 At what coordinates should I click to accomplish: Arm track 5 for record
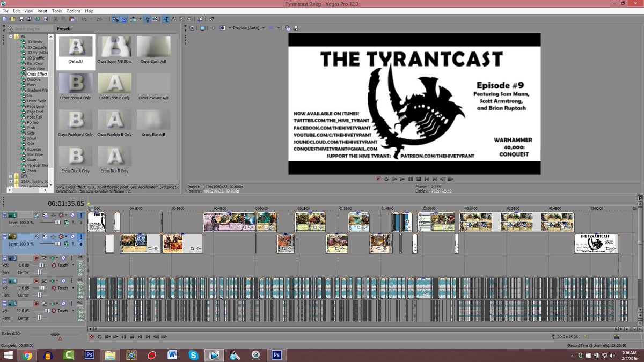pos(36,304)
